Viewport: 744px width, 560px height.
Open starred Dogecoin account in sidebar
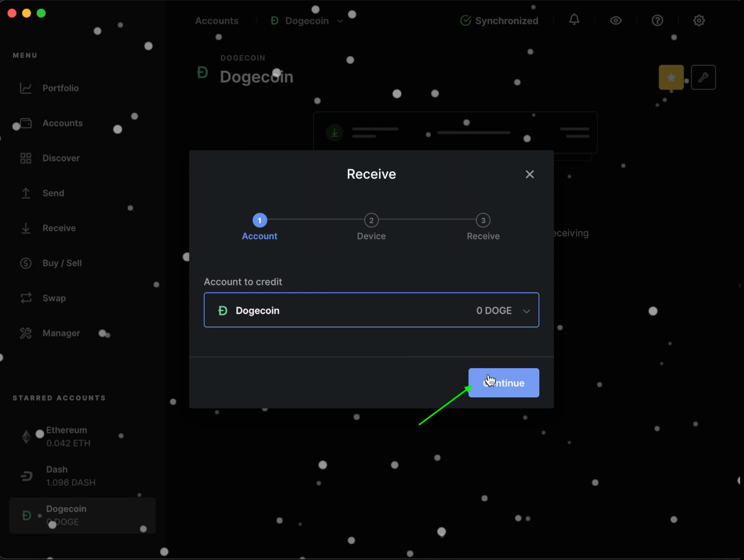pos(82,515)
